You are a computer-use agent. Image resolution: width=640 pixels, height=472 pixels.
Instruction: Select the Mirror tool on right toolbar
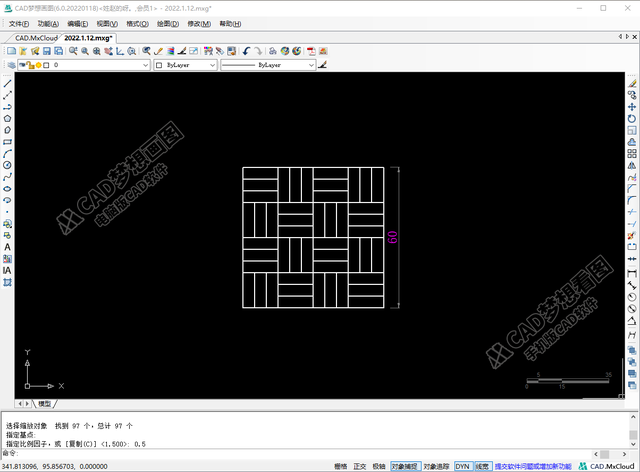point(632,166)
